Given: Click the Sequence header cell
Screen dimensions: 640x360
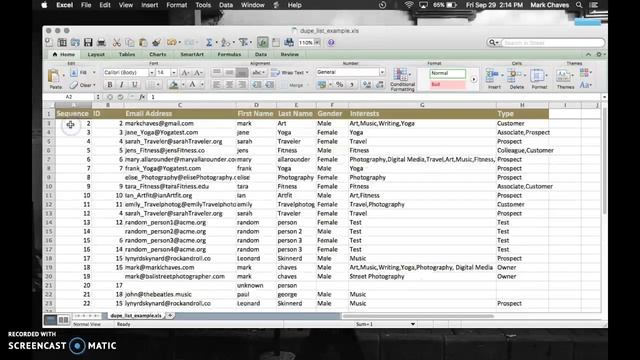Looking at the screenshot, I should [73, 114].
